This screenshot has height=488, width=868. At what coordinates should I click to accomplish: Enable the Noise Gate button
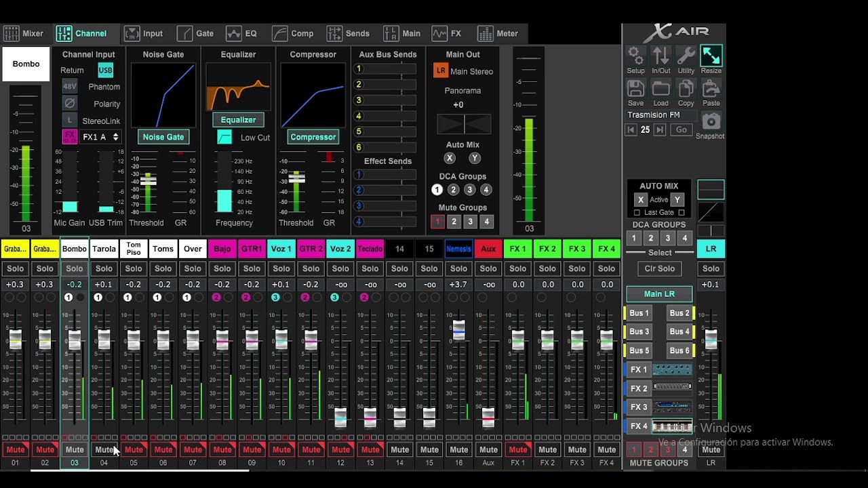pos(163,137)
